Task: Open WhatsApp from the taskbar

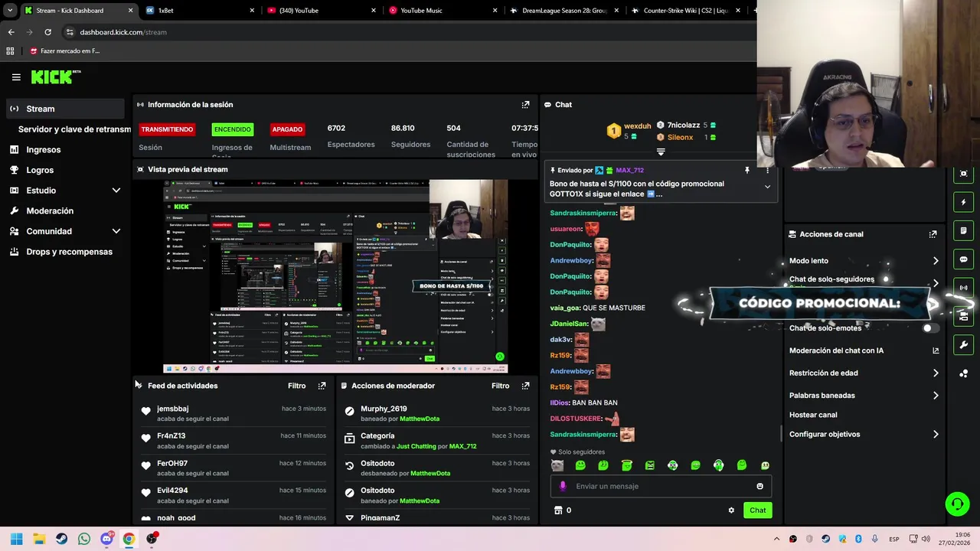Action: 83,539
